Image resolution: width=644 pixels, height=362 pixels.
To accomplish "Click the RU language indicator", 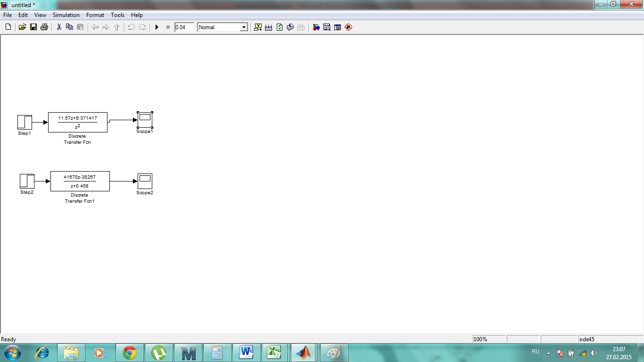I will pos(536,352).
